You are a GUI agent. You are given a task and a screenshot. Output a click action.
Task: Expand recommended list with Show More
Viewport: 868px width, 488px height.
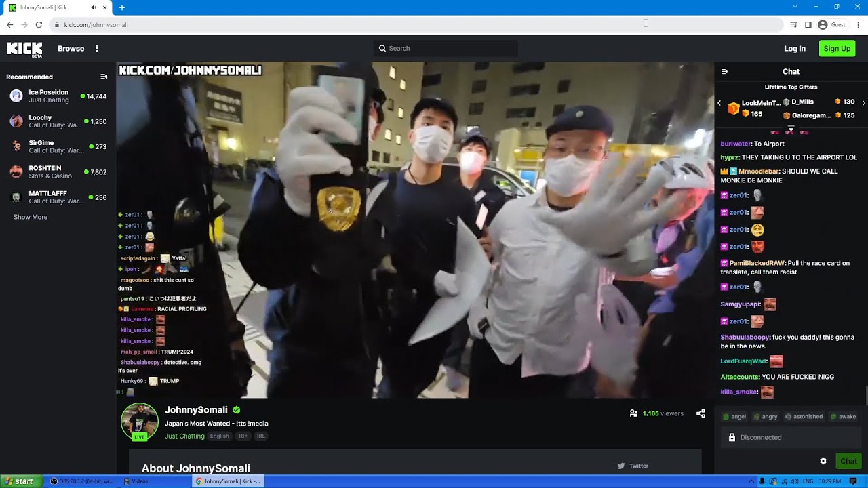tap(31, 217)
